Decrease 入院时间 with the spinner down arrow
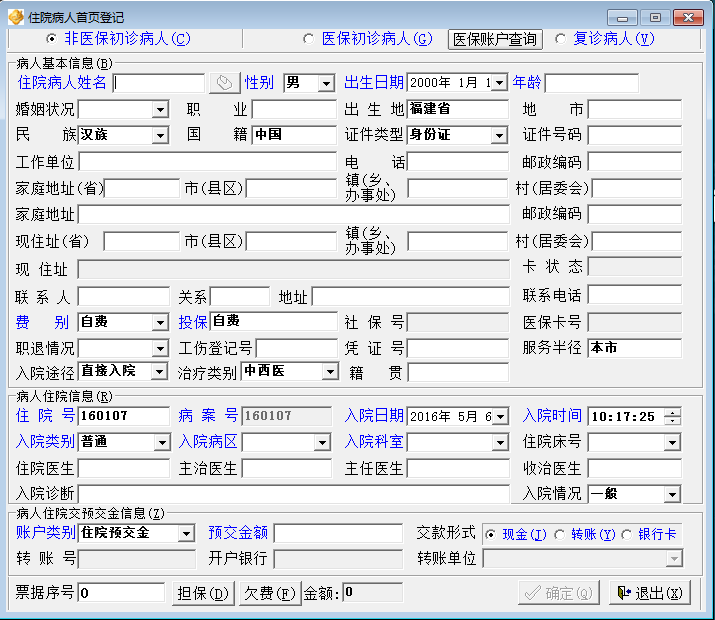 [x=673, y=421]
